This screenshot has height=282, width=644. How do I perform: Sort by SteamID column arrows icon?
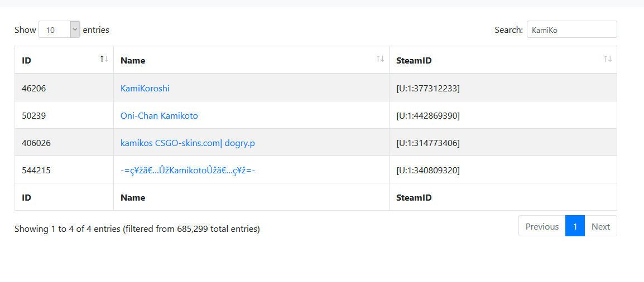(x=608, y=59)
